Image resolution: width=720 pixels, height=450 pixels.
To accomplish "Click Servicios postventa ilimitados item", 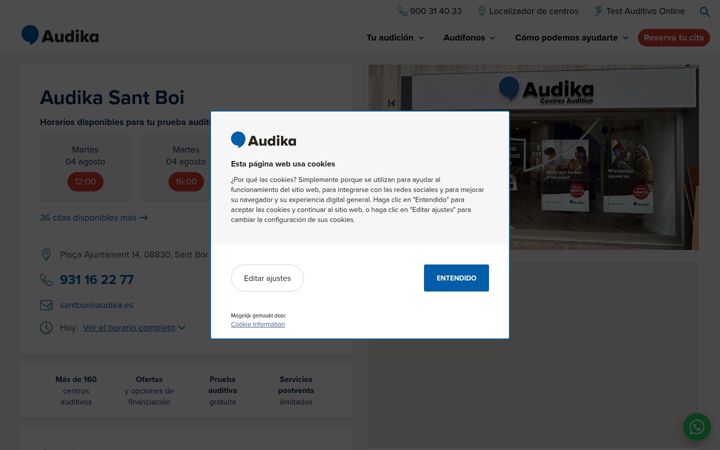I will [296, 390].
